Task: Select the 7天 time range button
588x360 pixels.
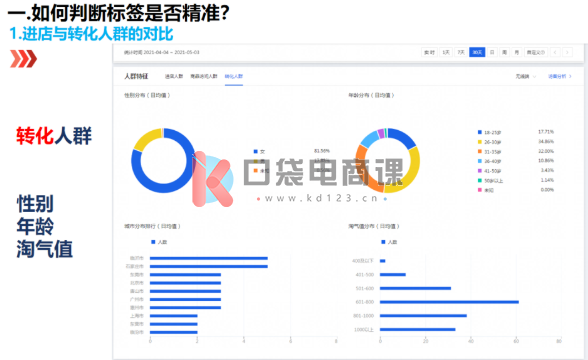Action: tap(461, 52)
